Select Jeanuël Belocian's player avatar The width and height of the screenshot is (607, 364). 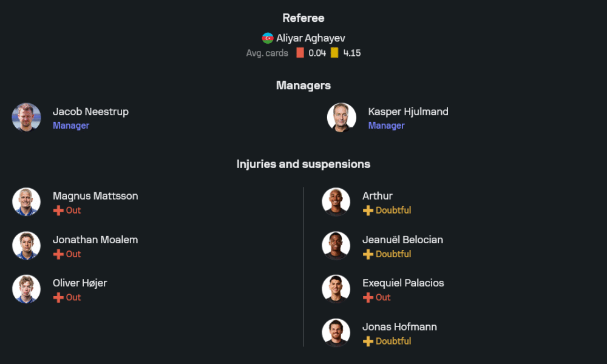(336, 246)
